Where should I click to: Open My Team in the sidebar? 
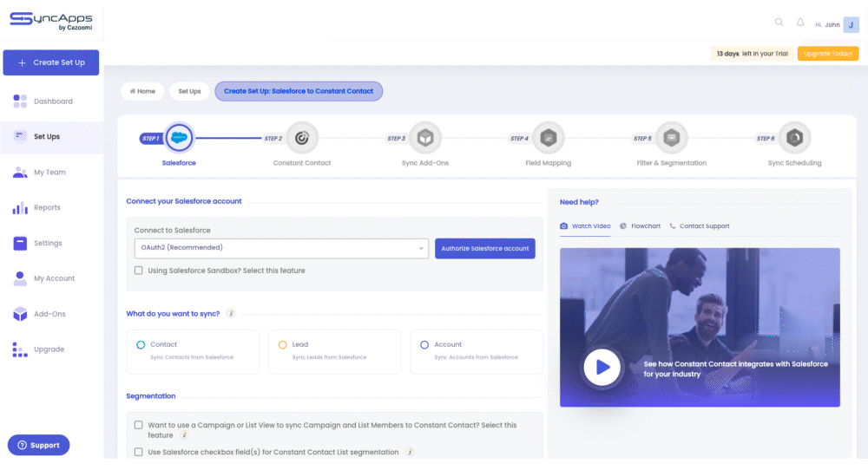(51, 172)
